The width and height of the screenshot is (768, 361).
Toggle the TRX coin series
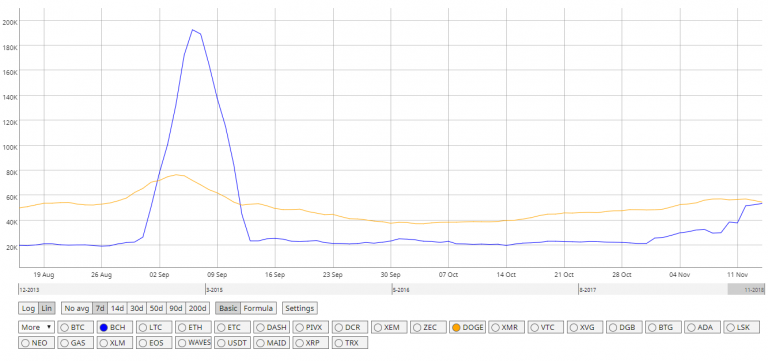(349, 343)
